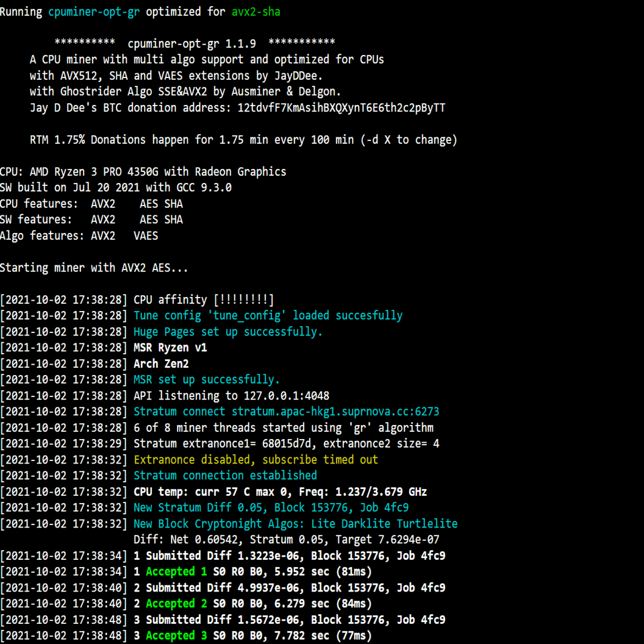The image size is (644, 644).
Task: Click the '7.782 sec (77ms)' value
Action: [323, 636]
